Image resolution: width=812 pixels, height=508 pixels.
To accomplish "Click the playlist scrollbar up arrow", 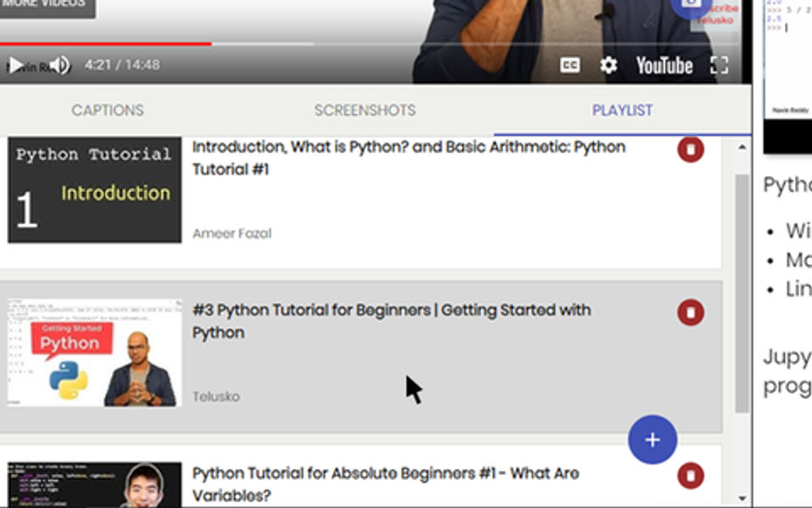I will pos(742,147).
